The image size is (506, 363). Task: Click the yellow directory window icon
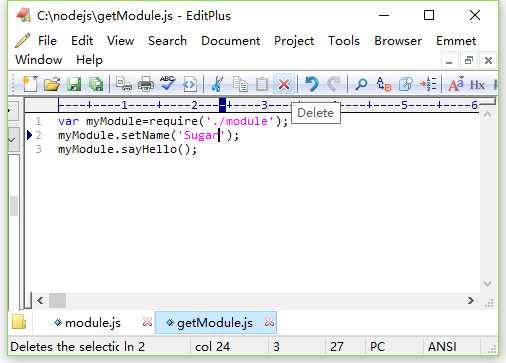(x=19, y=322)
